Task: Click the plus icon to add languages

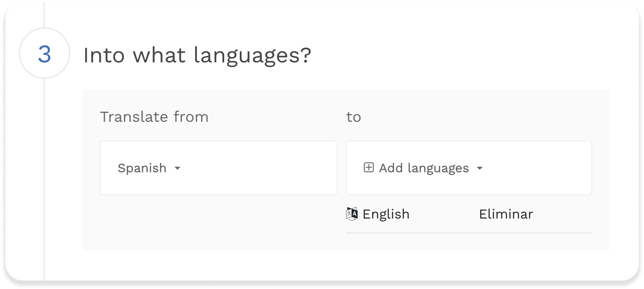Action: tap(368, 168)
